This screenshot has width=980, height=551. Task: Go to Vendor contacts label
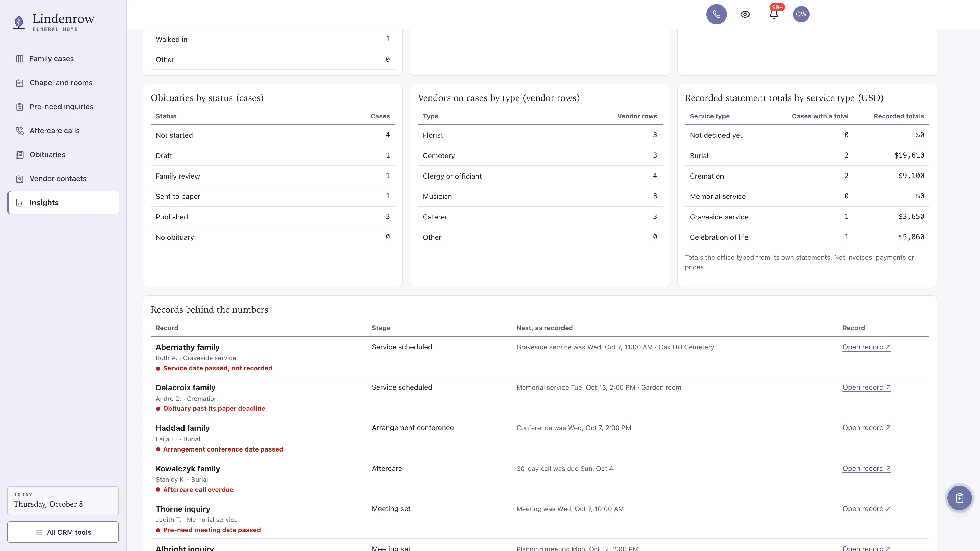pyautogui.click(x=58, y=179)
